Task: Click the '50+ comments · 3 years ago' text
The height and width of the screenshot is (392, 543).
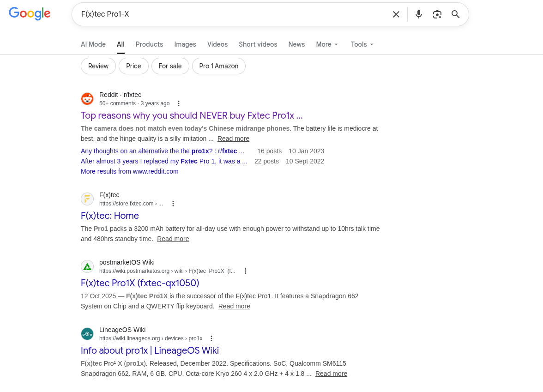Action: 134,103
